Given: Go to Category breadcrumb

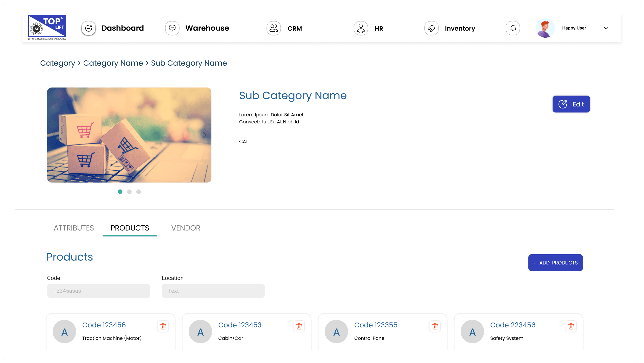Looking at the screenshot, I should [x=58, y=63].
